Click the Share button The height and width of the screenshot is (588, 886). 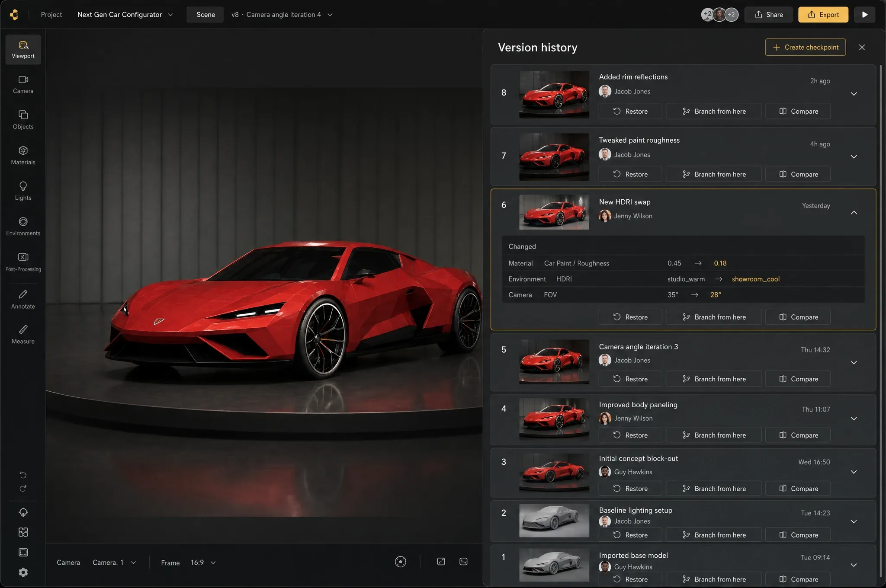coord(768,14)
